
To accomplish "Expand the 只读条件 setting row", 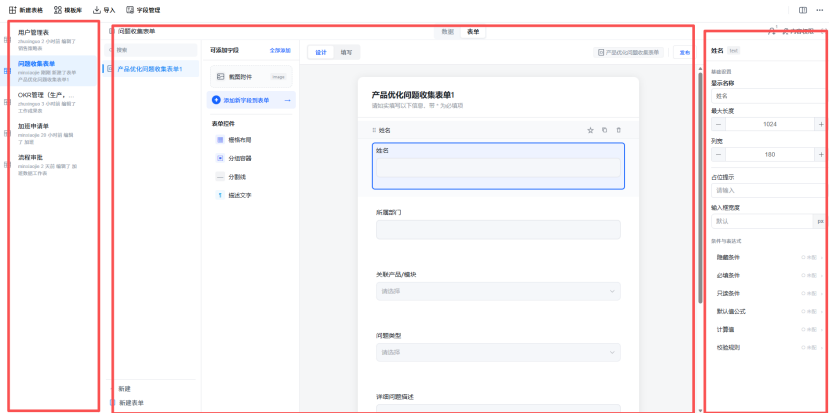I will [x=769, y=293].
